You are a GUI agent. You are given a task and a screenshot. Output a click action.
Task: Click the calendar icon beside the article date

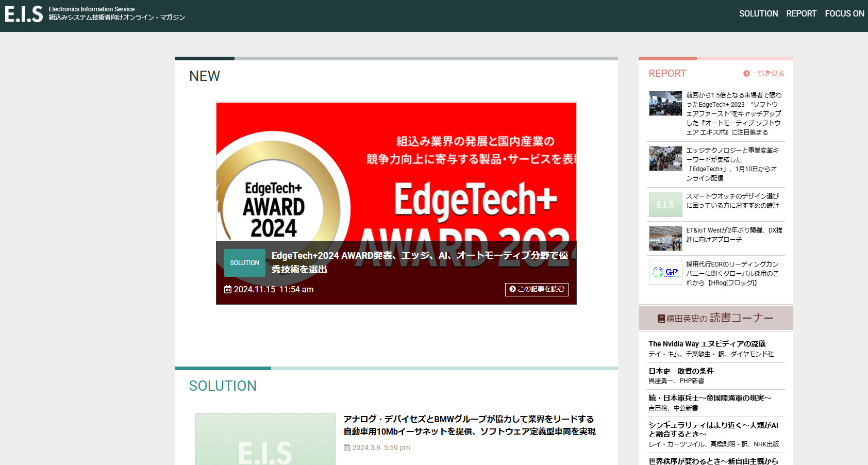point(227,289)
